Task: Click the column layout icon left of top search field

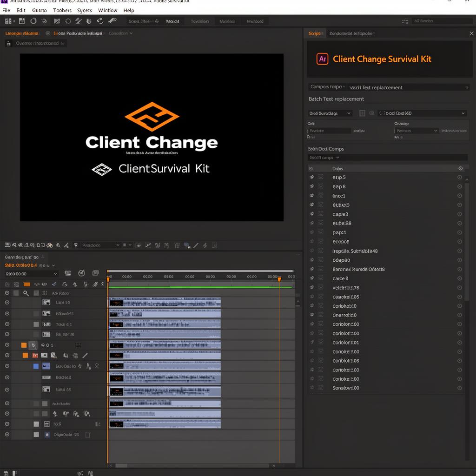Action: pyautogui.click(x=405, y=21)
